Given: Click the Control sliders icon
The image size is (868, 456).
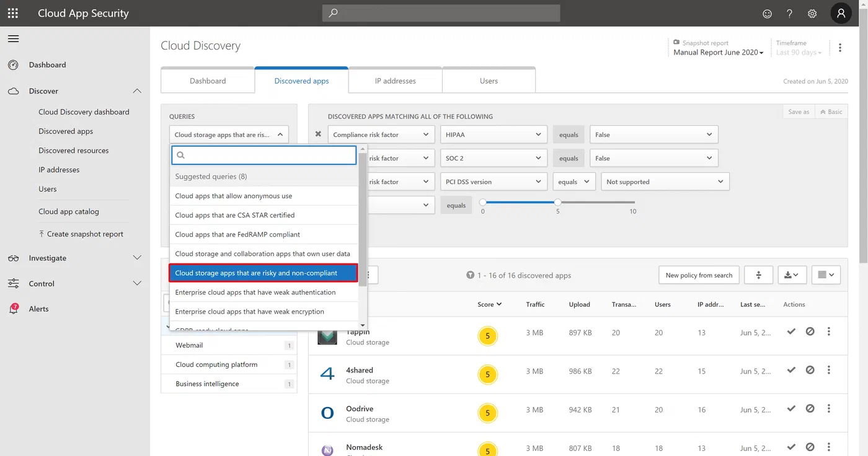Looking at the screenshot, I should pyautogui.click(x=13, y=284).
